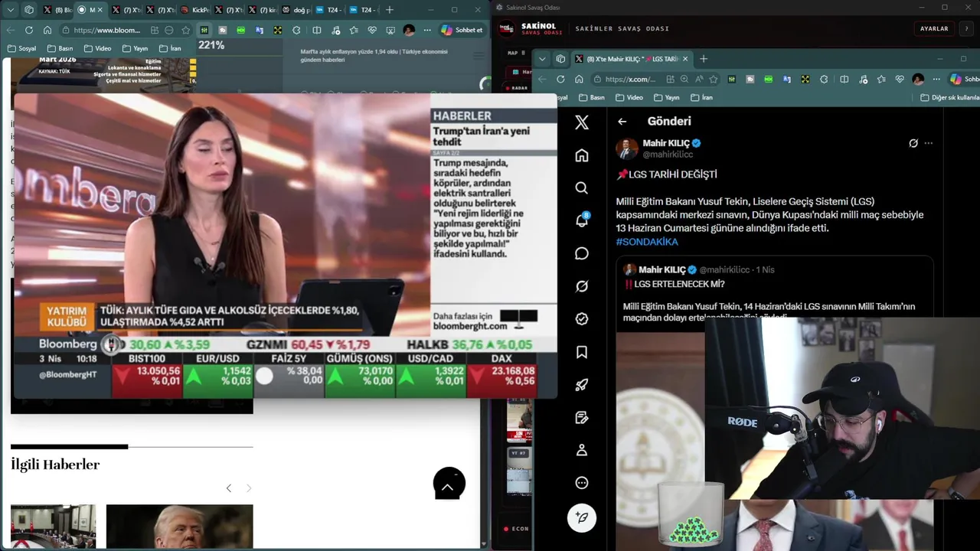The width and height of the screenshot is (980, 551).
Task: Open X bookmarks icon in sidebar
Action: tap(582, 352)
